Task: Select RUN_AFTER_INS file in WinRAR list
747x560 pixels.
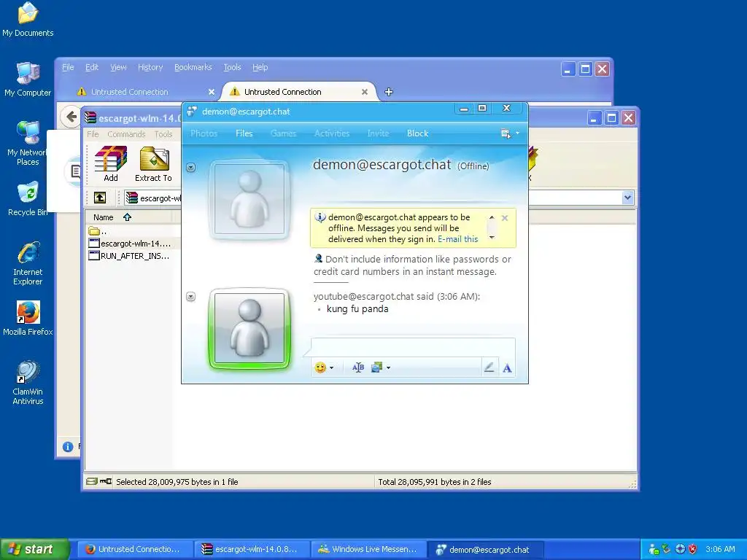Action: click(129, 256)
